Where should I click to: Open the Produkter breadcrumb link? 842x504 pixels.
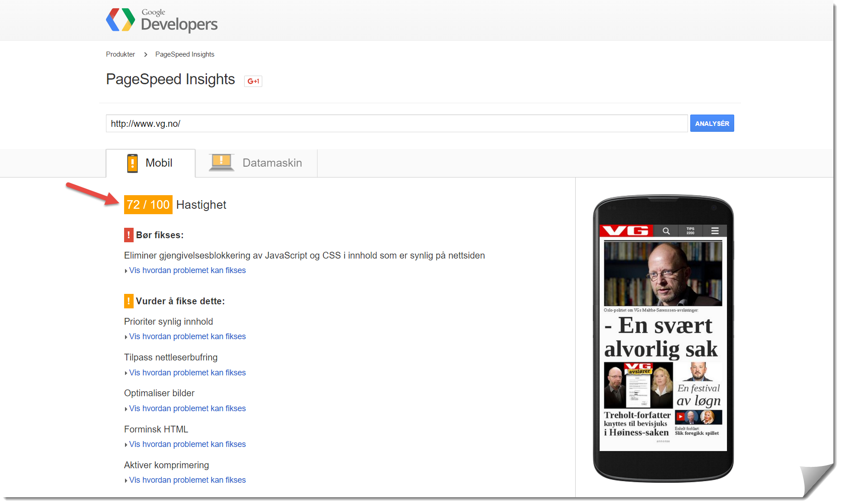point(120,54)
